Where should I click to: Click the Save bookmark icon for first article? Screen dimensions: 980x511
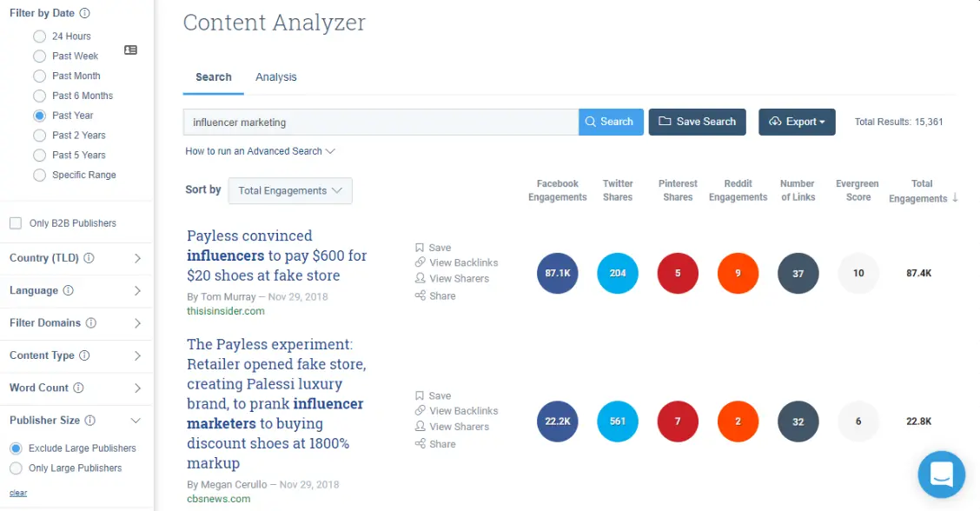(420, 248)
